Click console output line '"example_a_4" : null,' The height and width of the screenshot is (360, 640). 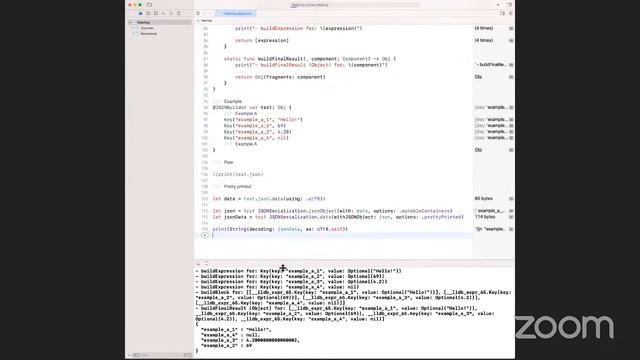230,335
